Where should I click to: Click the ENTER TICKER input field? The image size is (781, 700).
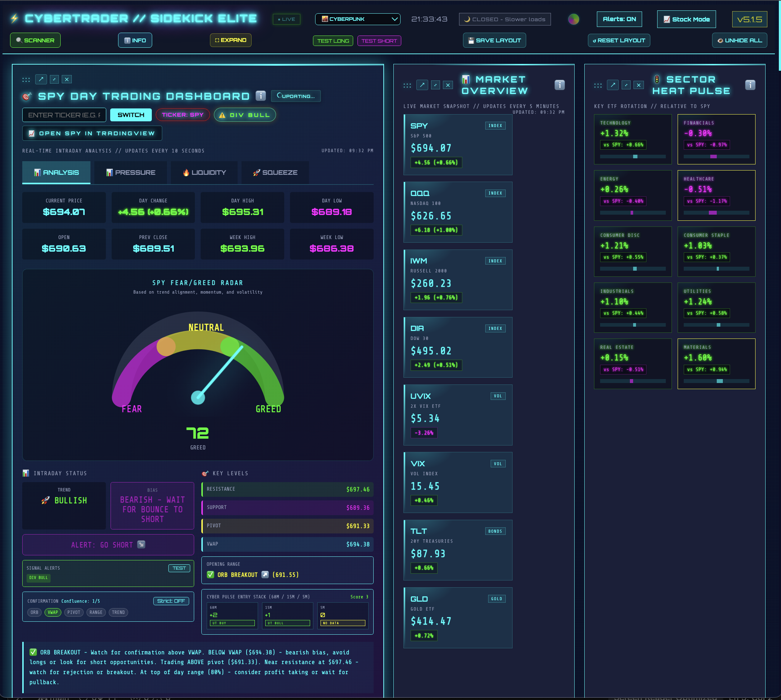coord(64,115)
